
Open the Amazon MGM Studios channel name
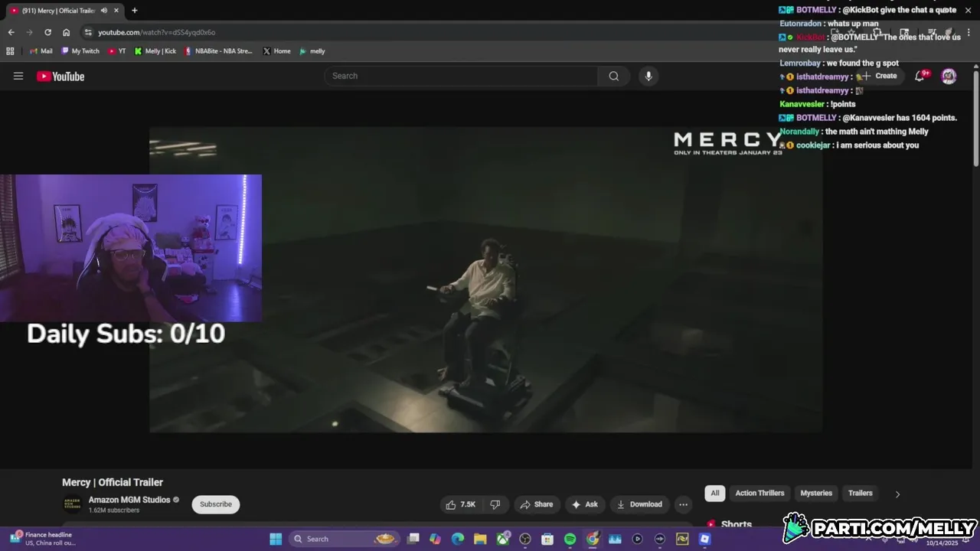pos(129,500)
